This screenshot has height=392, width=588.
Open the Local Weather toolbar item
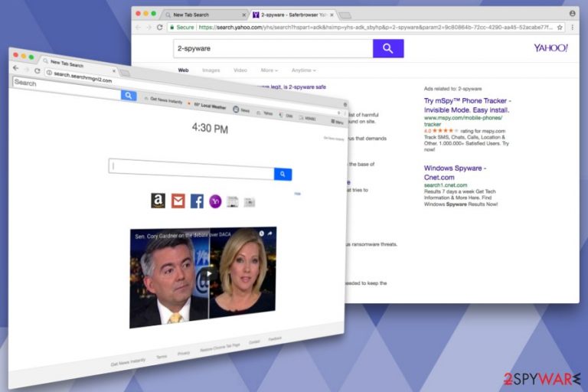click(x=207, y=106)
